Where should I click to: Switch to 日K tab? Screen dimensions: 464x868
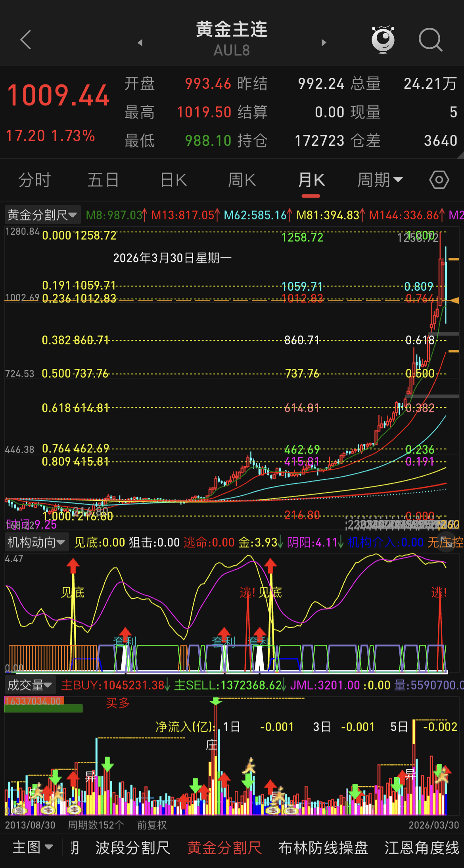(x=173, y=180)
